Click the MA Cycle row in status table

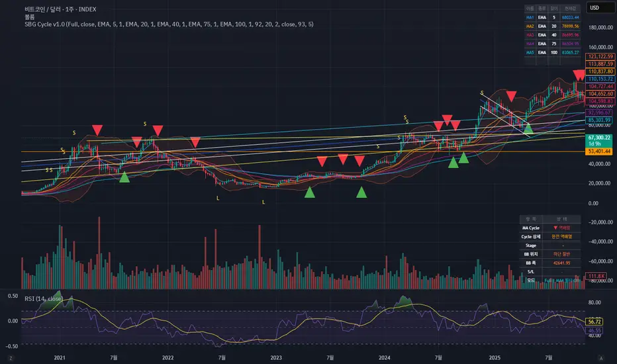pyautogui.click(x=550, y=228)
